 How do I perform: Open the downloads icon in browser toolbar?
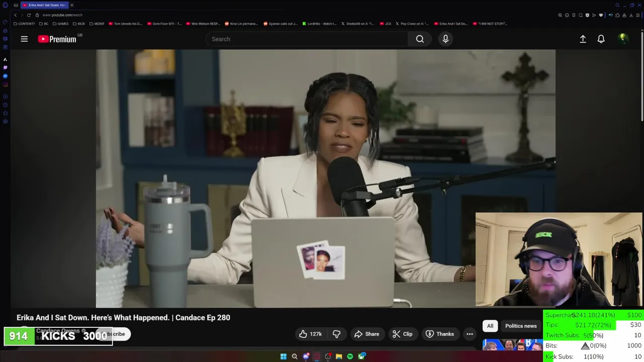tap(631, 15)
